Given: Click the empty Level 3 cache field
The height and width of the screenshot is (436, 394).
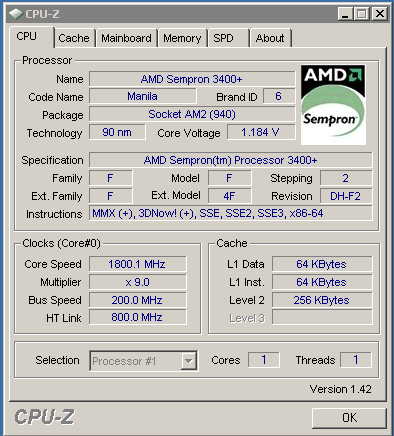Looking at the screenshot, I should point(322,317).
